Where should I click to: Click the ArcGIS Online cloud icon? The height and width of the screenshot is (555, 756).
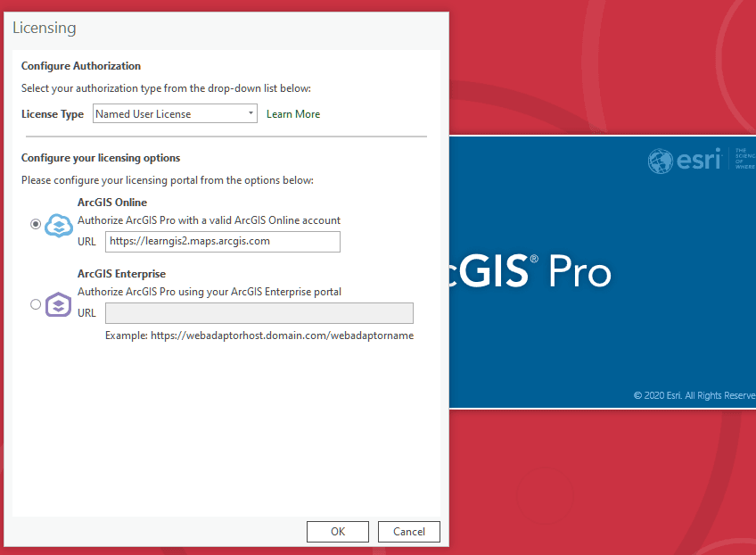coord(59,225)
